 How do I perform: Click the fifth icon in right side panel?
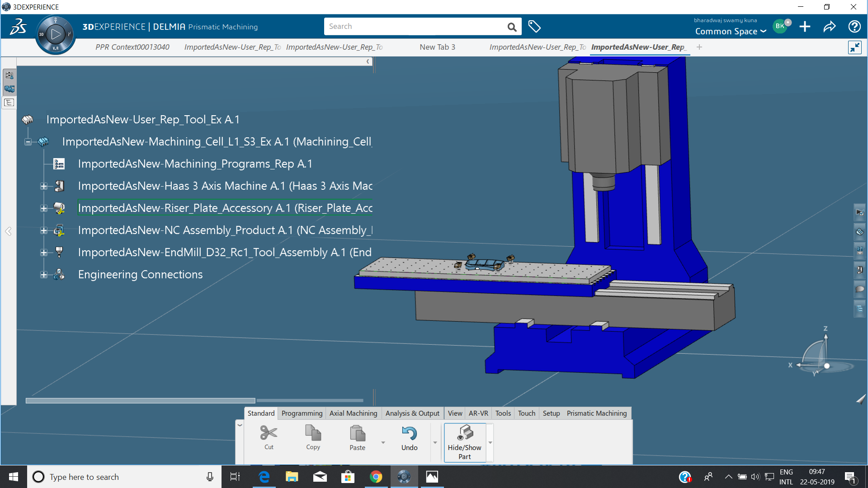(859, 289)
